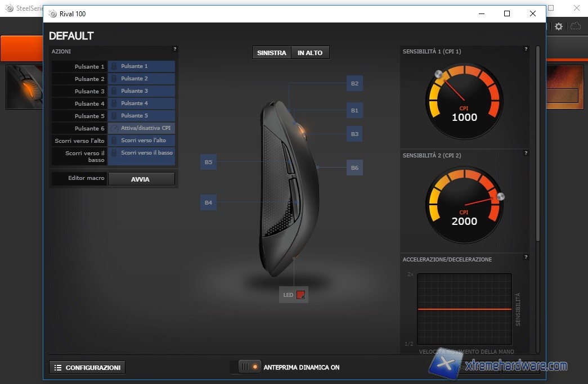Toggle Anteprima Dinamica switch off
Image resolution: width=588 pixels, height=384 pixels.
coord(246,367)
